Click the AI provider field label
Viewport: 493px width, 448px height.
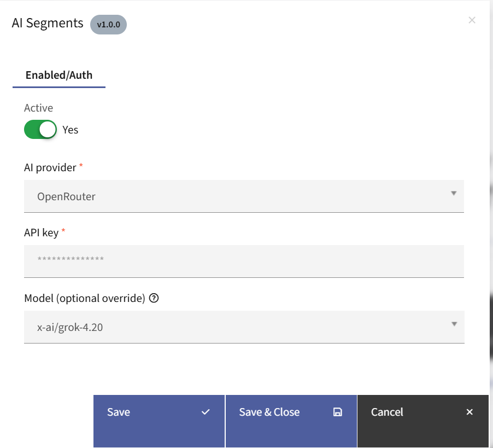50,167
